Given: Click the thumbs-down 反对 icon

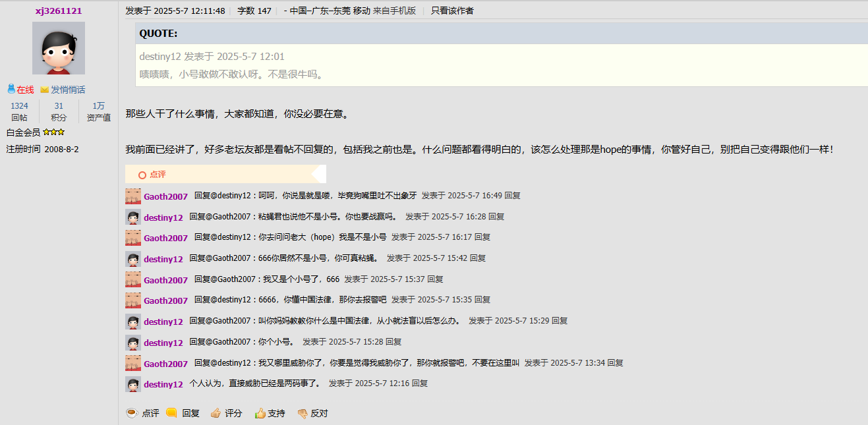Looking at the screenshot, I should tap(303, 413).
